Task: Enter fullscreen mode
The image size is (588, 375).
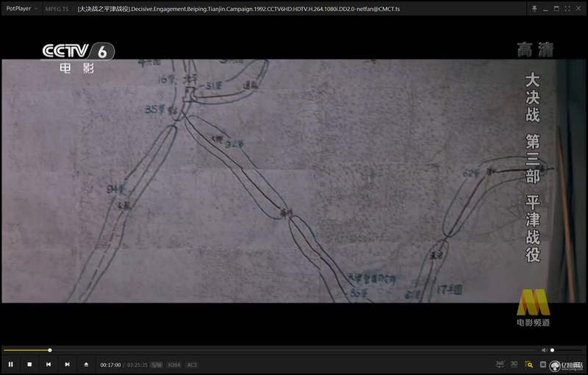Action: point(567,9)
